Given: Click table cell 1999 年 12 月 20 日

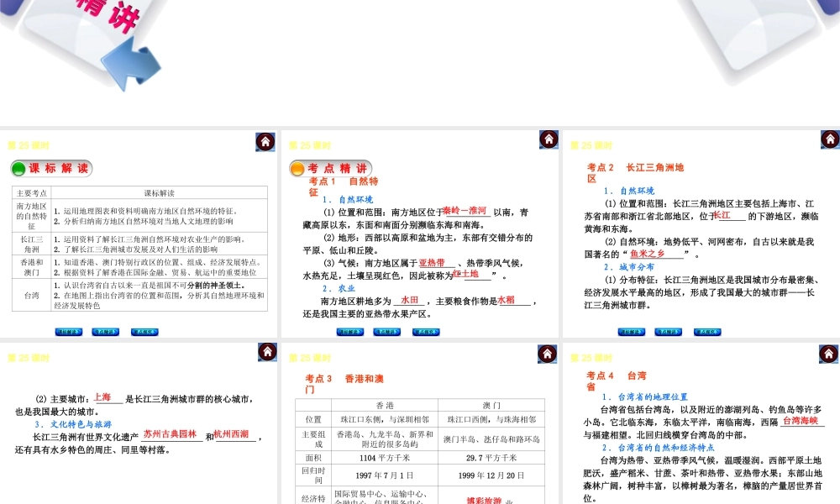Looking at the screenshot, I should click(x=491, y=475).
